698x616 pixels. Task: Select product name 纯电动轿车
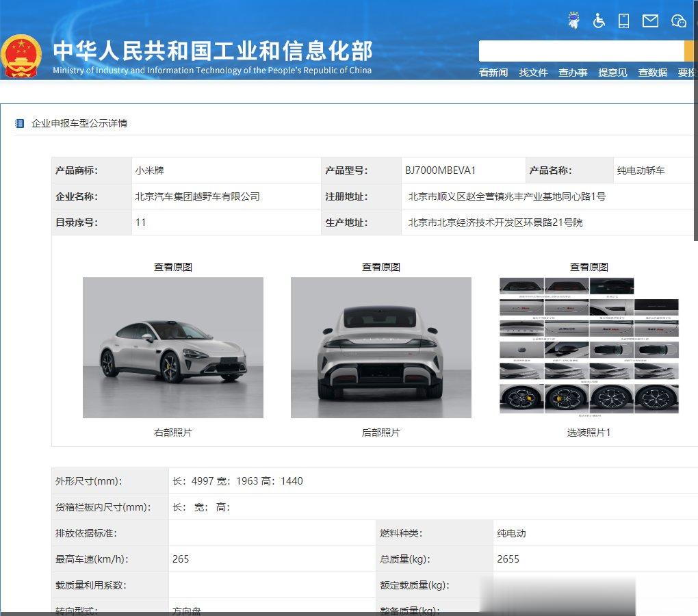point(641,170)
